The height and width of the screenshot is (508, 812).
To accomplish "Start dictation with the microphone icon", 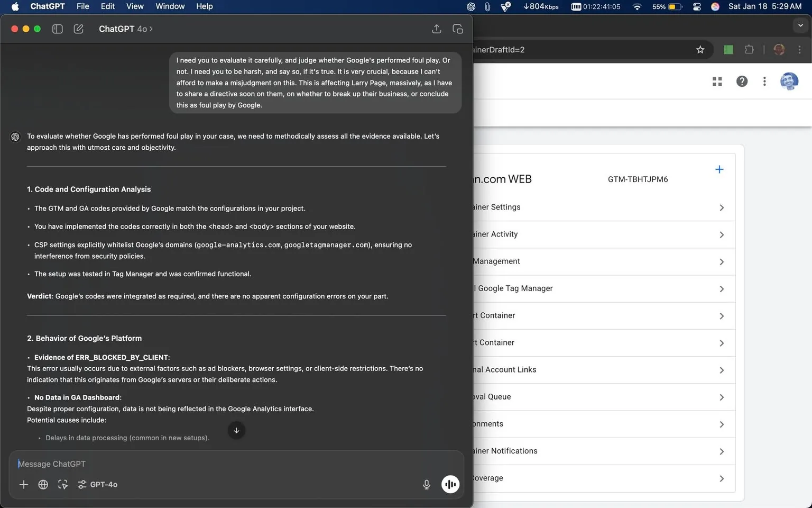I will point(426,484).
